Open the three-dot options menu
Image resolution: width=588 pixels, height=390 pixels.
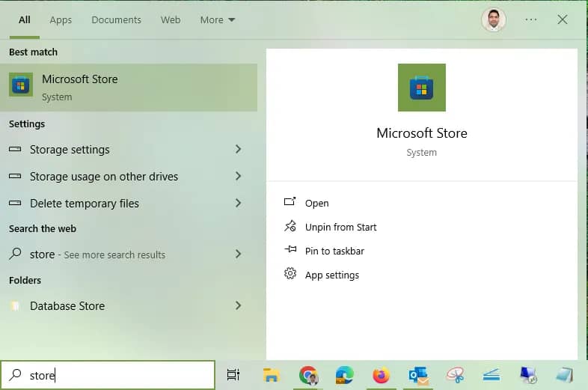click(530, 19)
